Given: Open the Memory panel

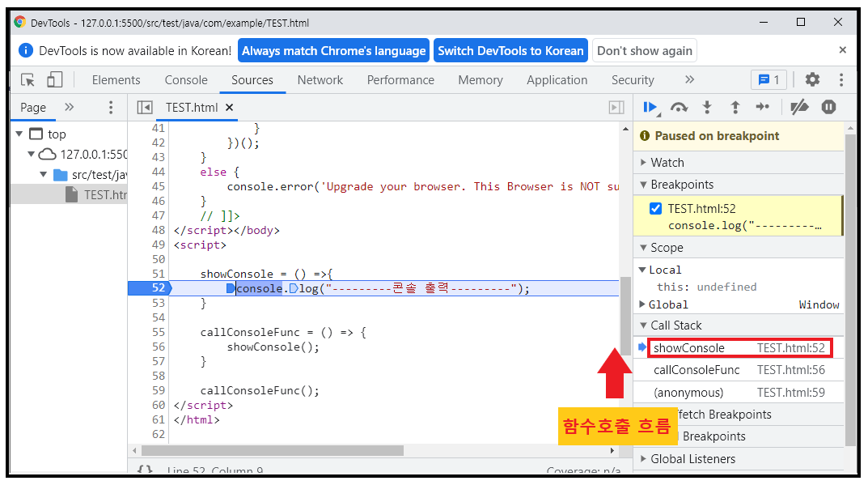Looking at the screenshot, I should coord(481,80).
